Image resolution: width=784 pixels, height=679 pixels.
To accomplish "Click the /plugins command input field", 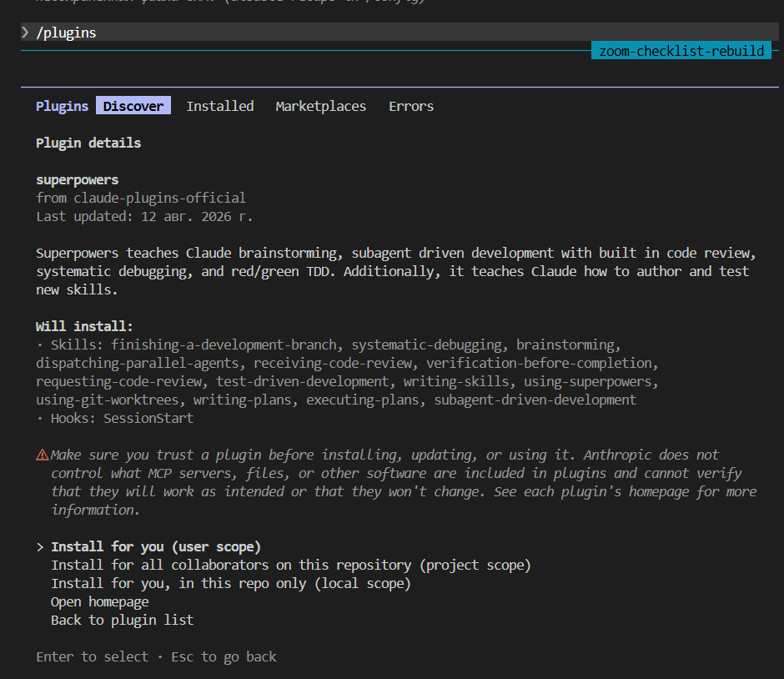I will point(400,33).
